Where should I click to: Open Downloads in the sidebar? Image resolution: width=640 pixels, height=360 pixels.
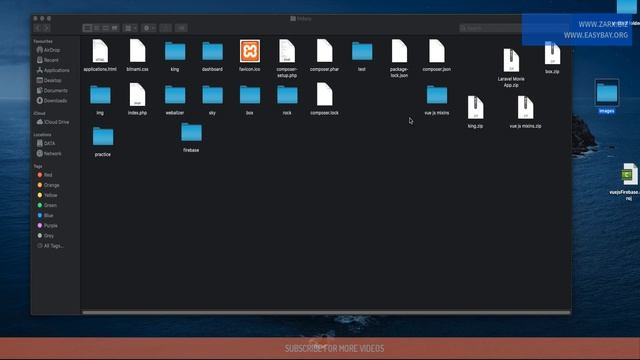[52, 100]
